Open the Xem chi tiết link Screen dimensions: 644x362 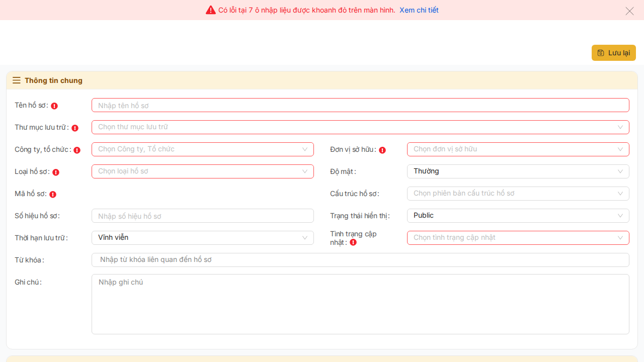419,10
